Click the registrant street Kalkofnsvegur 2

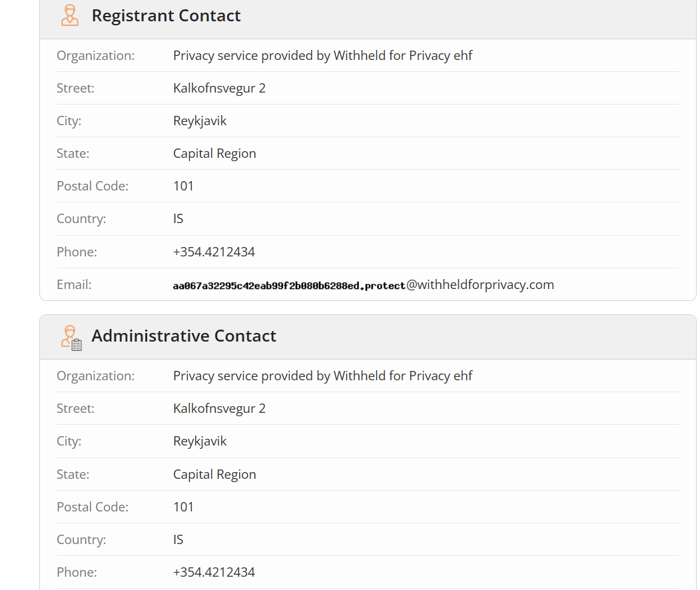[219, 89]
